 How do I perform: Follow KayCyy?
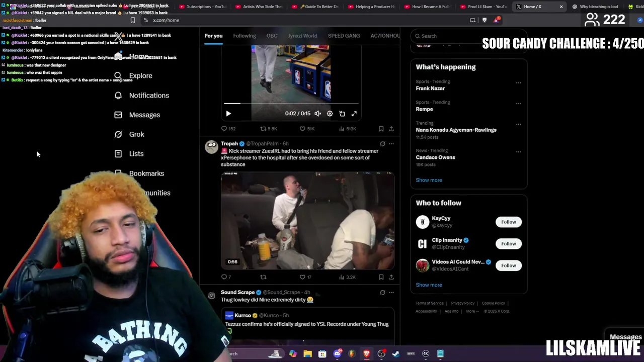[508, 222]
